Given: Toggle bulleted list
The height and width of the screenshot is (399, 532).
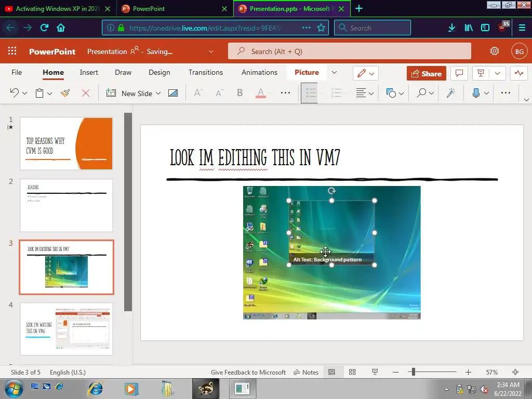Looking at the screenshot, I should point(310,92).
